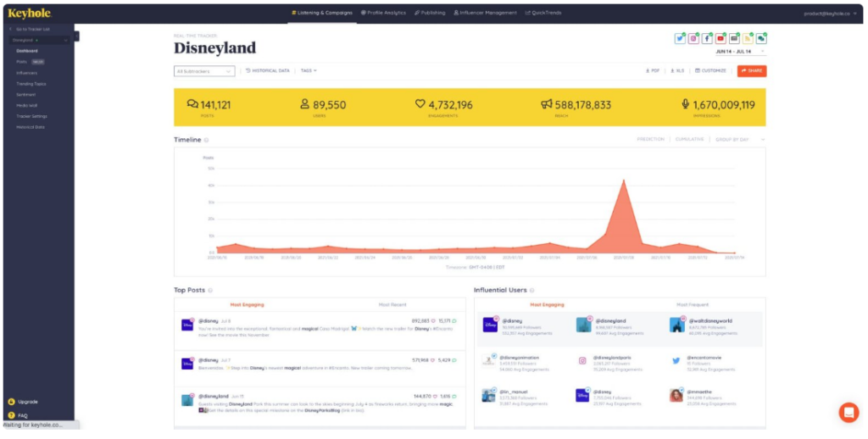Click the Facebook source icon

707,39
